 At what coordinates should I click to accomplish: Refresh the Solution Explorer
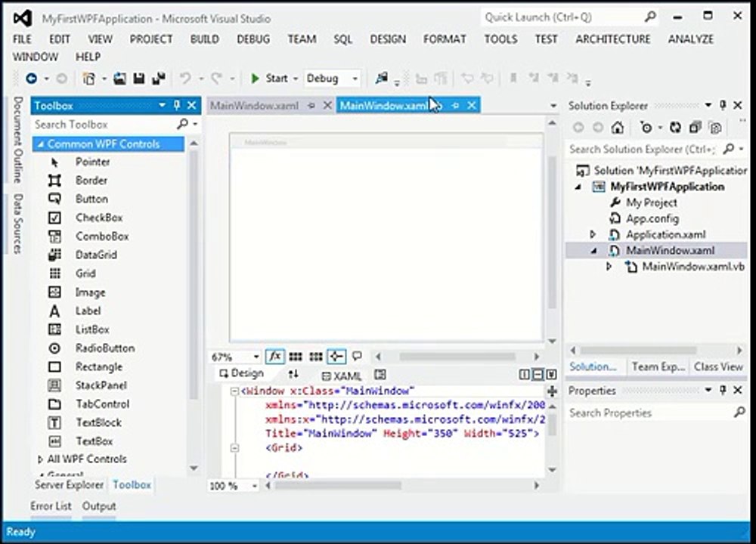click(675, 127)
